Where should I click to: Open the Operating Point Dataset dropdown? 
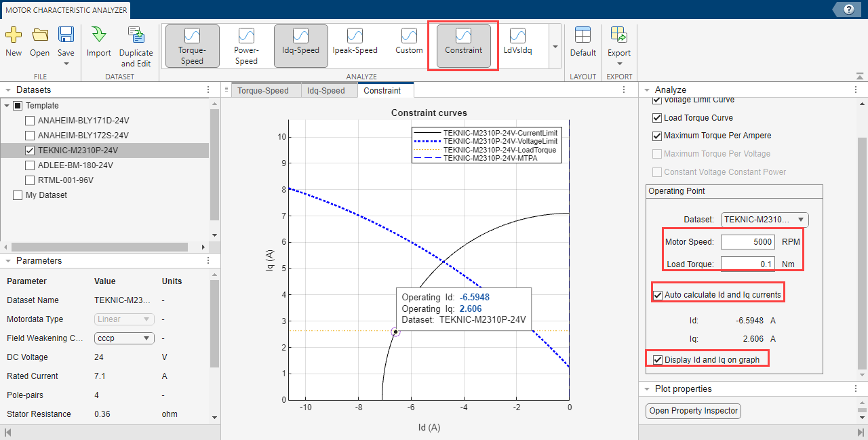[x=764, y=220]
